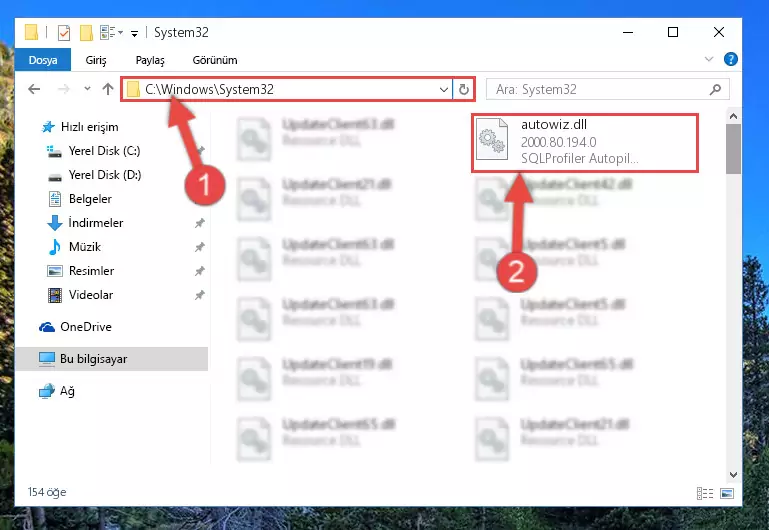769x530 pixels.
Task: Close the System32 window
Action: [718, 32]
